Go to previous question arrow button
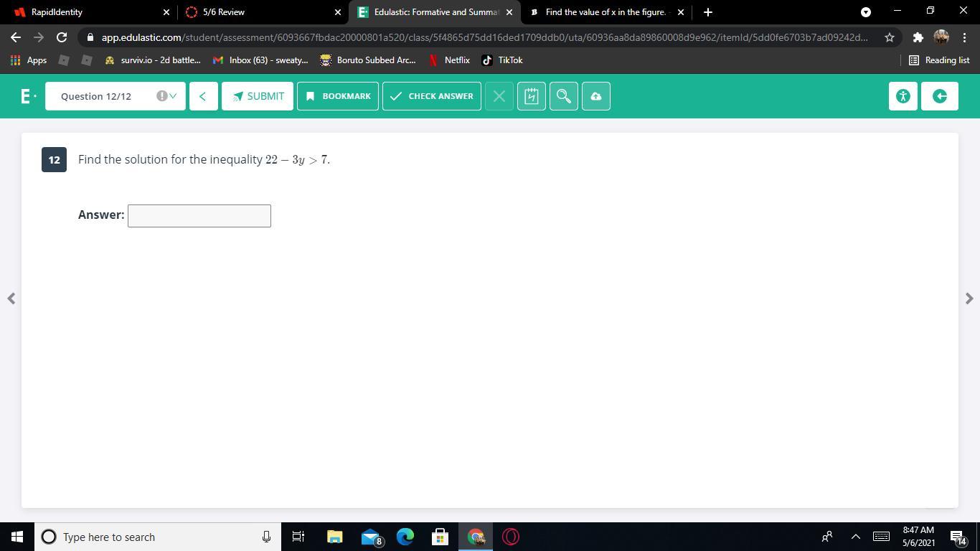Screen dimensions: 980x551 [x=203, y=96]
